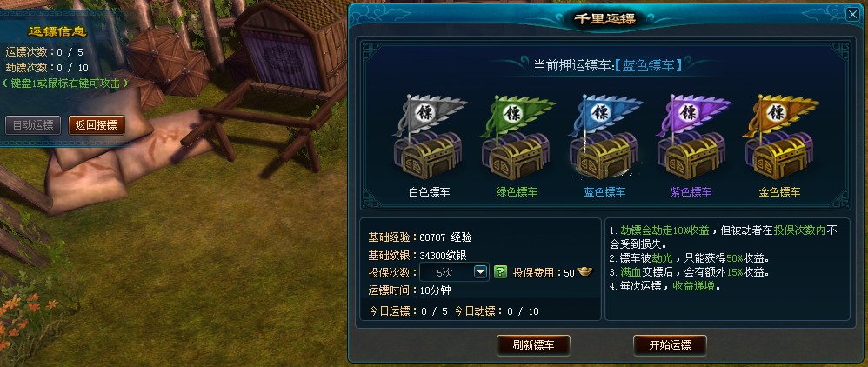Click the 蓝色镖车 current cart link

tap(652, 65)
